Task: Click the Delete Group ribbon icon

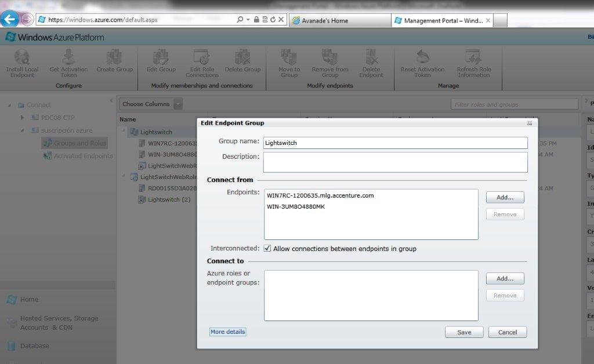Action: point(242,57)
